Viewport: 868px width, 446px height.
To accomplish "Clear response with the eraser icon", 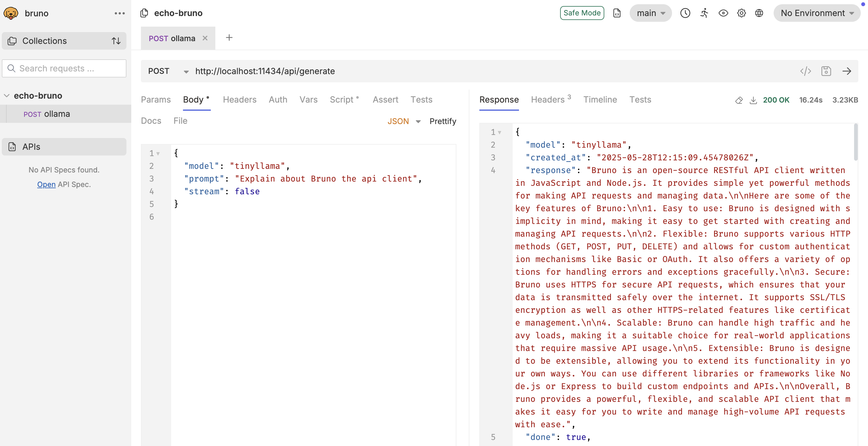I will 739,100.
